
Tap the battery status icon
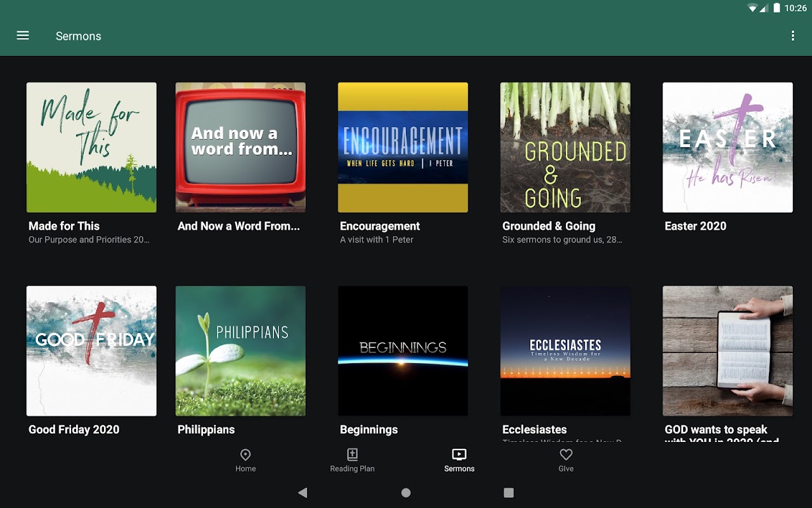click(x=776, y=8)
